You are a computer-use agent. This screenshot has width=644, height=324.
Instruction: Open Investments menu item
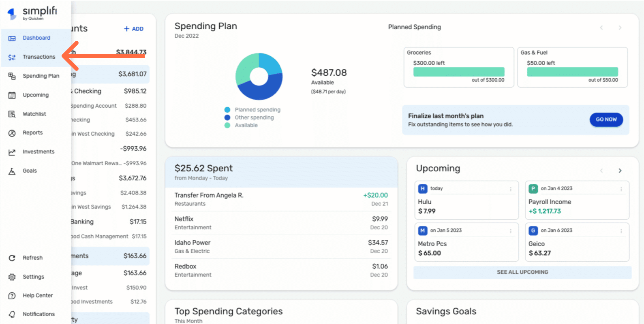pyautogui.click(x=39, y=152)
